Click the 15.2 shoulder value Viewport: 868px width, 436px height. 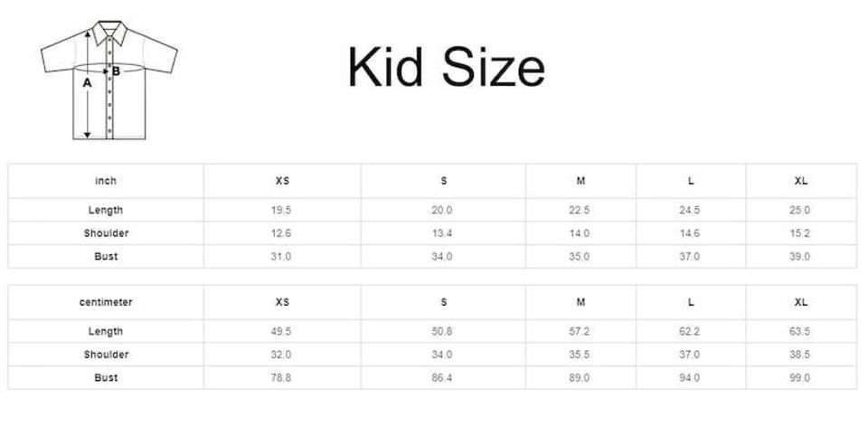[800, 233]
